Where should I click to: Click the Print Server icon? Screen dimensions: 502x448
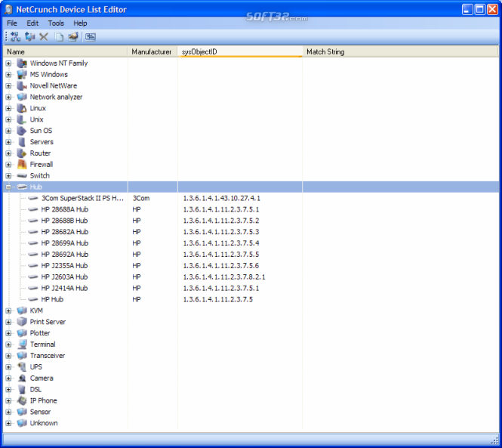point(22,322)
